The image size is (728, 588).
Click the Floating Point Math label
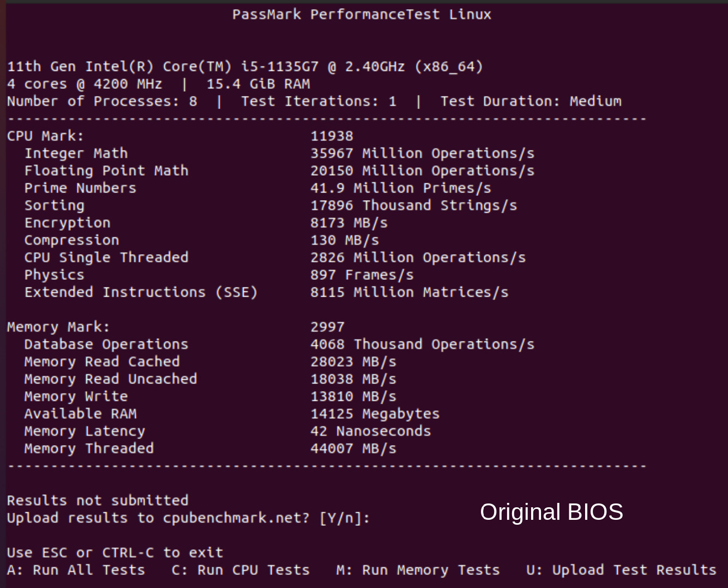(x=106, y=171)
